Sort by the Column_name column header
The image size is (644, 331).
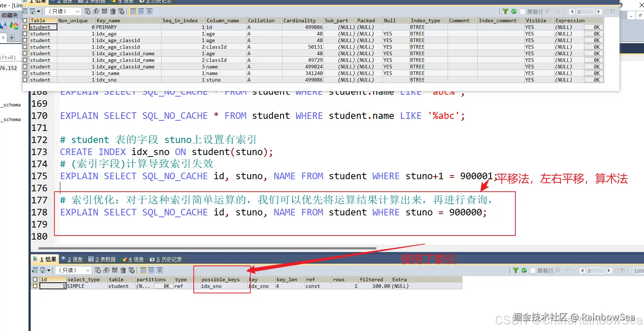click(226, 20)
